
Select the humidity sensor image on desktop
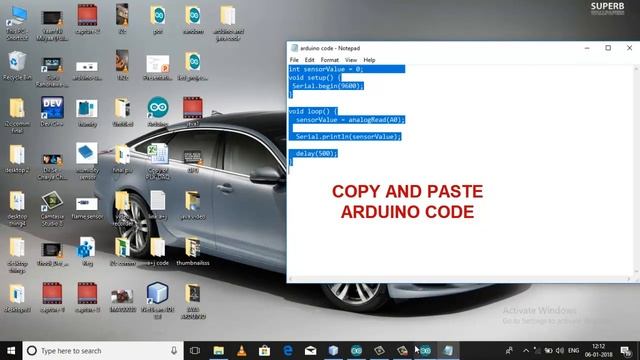pos(87,162)
